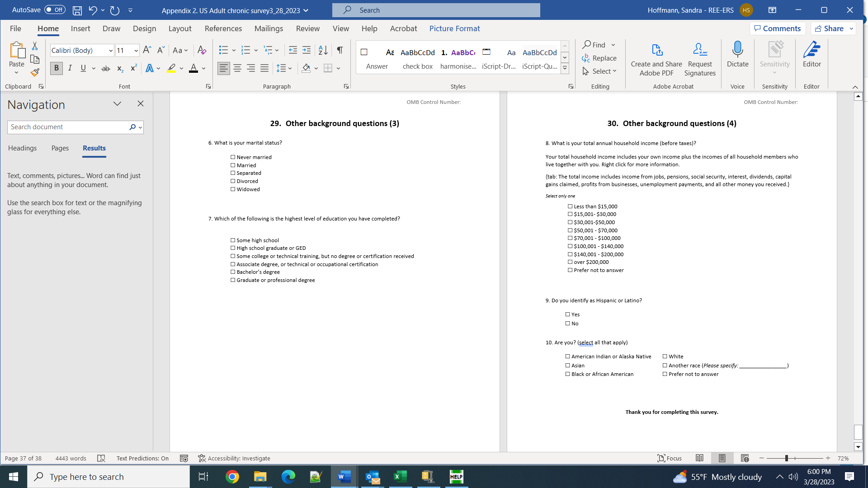Screen dimensions: 868x488
Task: Open the font size dropdown
Action: pyautogui.click(x=136, y=51)
